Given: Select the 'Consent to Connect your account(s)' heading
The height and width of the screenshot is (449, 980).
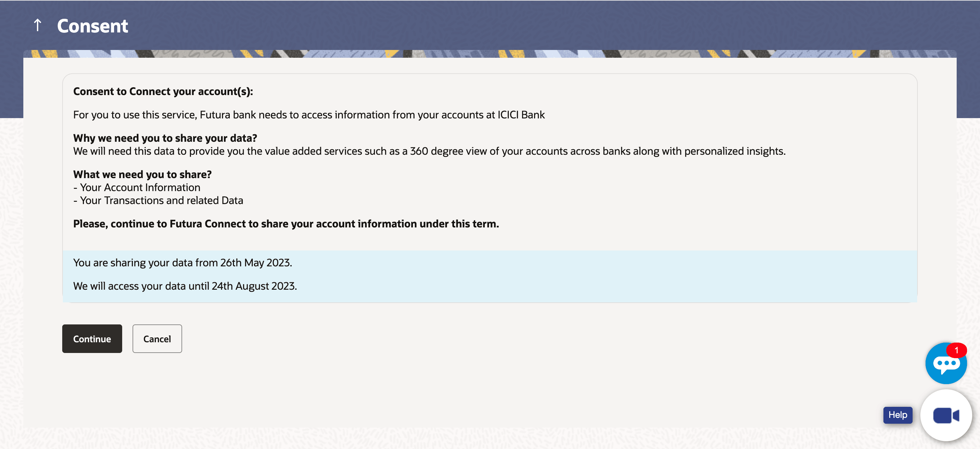Looking at the screenshot, I should tap(163, 91).
